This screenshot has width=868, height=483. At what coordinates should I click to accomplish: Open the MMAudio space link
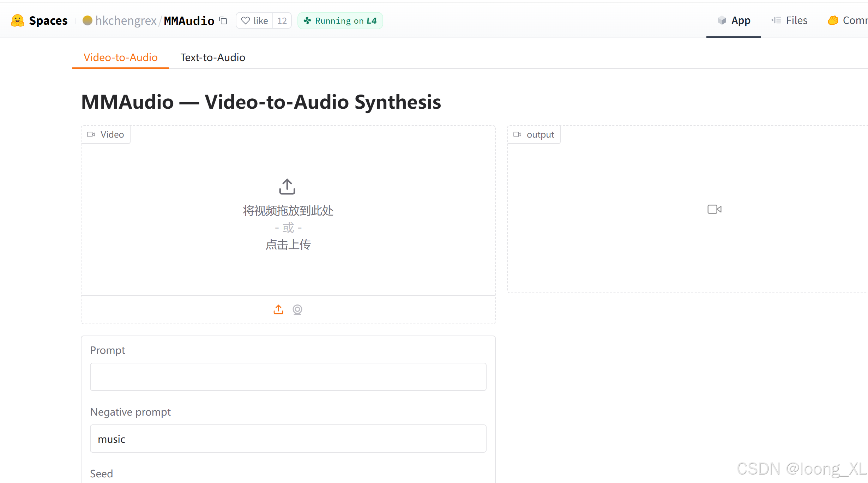pyautogui.click(x=189, y=20)
